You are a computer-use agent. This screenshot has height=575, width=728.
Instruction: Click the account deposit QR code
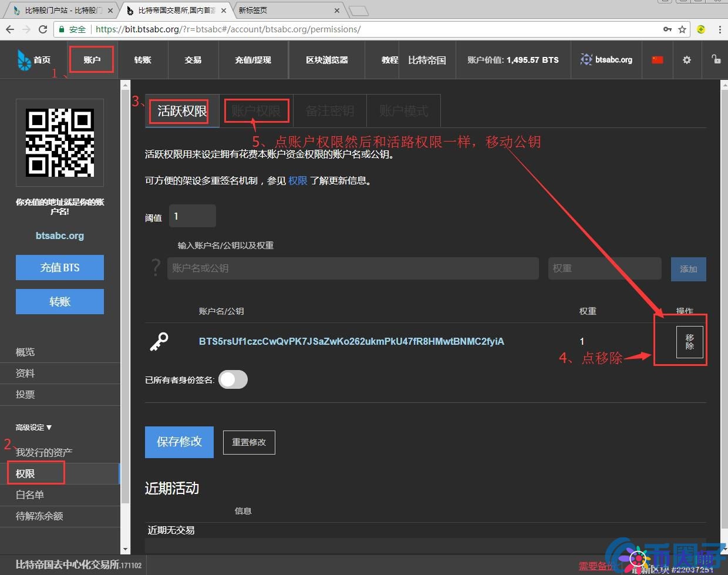pyautogui.click(x=59, y=142)
